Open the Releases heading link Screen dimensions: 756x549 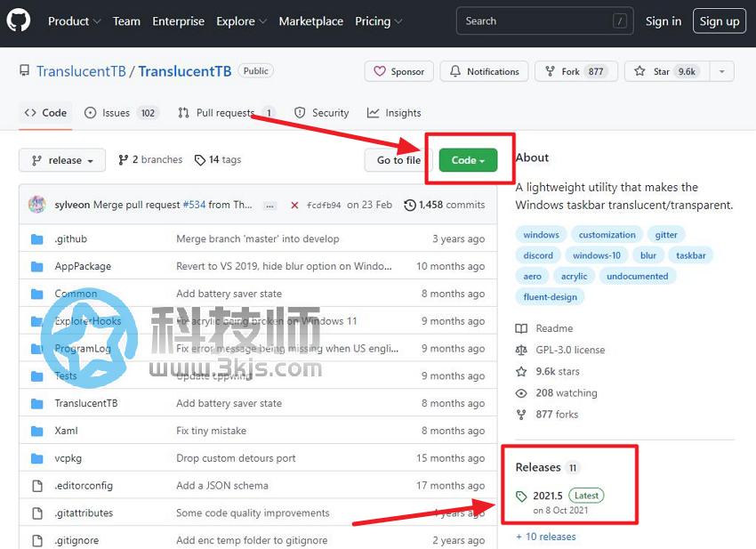coord(538,467)
